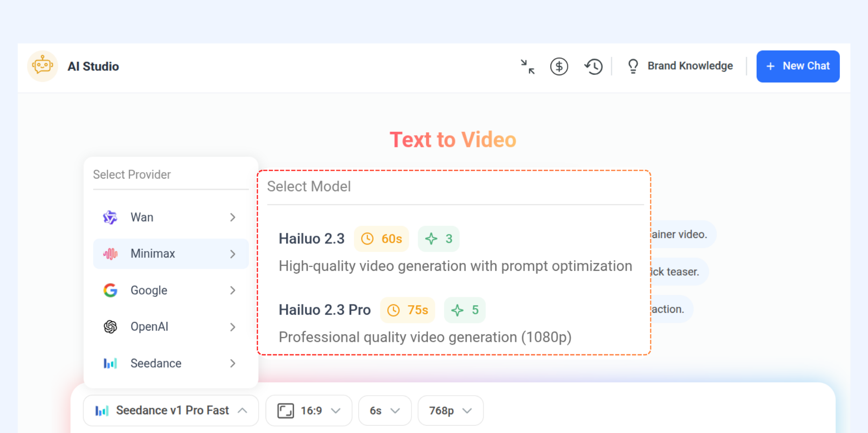
Task: Select the Minimax provider
Action: pos(171,254)
